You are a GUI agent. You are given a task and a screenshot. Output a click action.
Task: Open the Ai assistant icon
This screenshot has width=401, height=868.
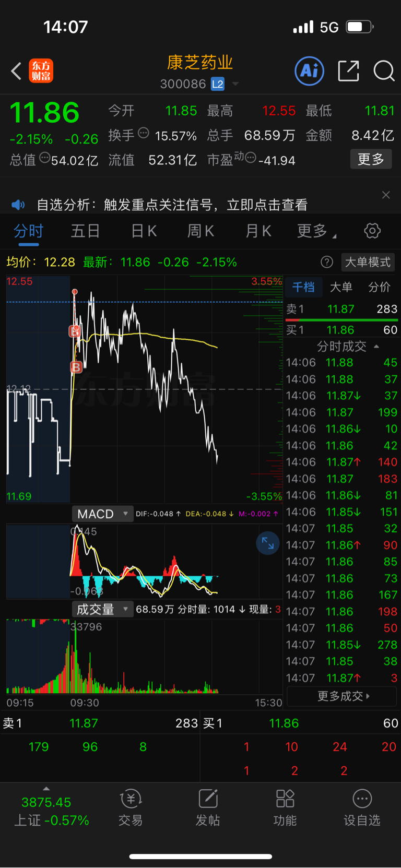[x=310, y=70]
